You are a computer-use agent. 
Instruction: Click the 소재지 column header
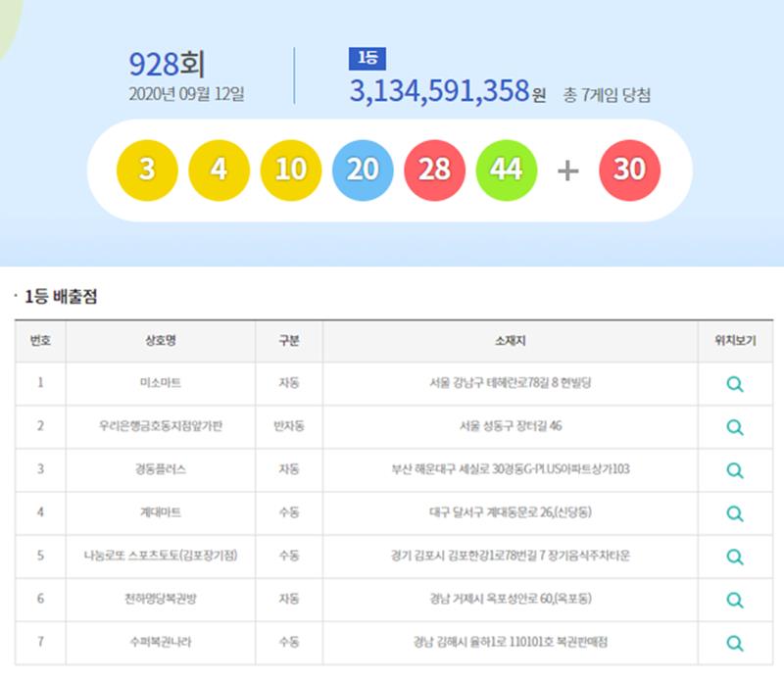click(510, 341)
